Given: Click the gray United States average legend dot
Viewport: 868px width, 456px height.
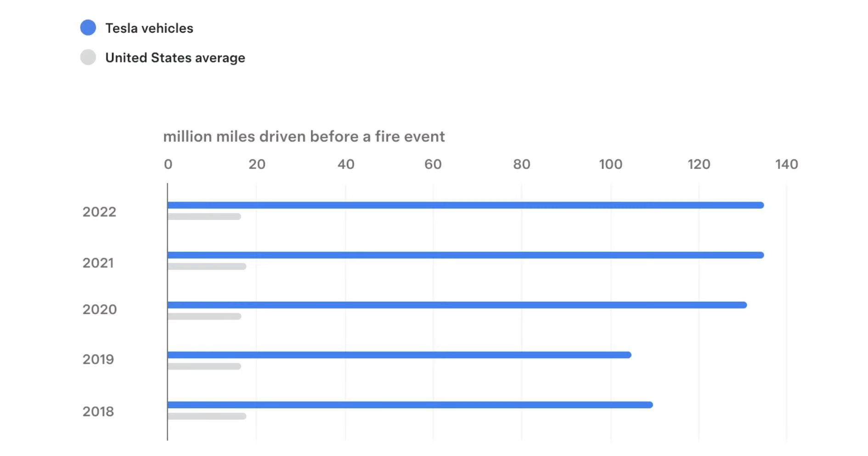Looking at the screenshot, I should point(88,57).
